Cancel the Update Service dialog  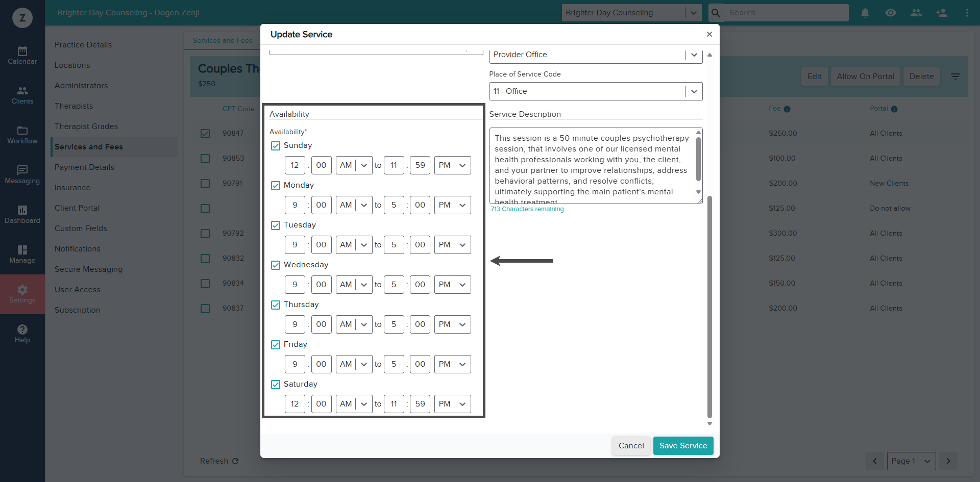631,446
